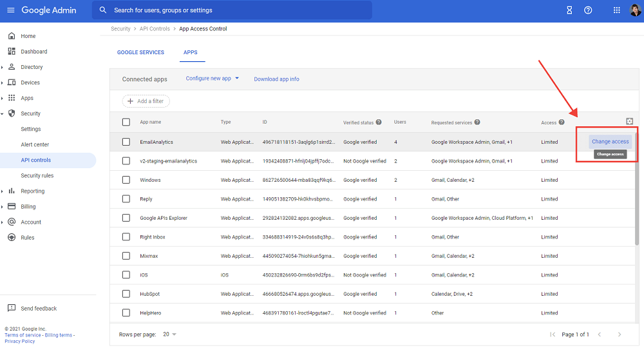
Task: Click the Directory person icon
Action: tap(12, 66)
